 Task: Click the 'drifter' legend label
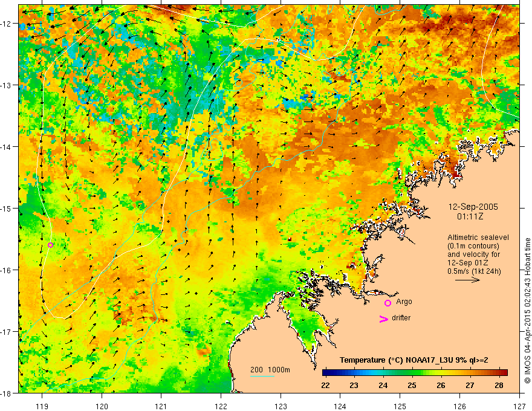click(401, 318)
